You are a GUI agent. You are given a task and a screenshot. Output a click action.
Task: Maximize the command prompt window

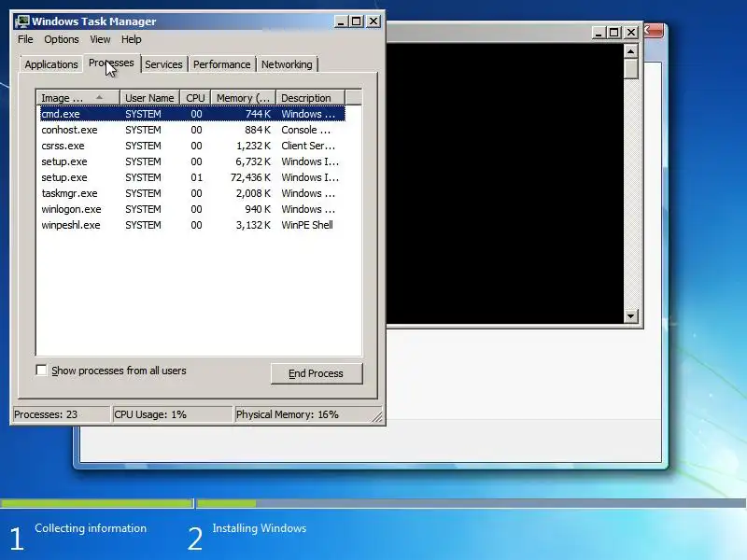click(x=614, y=33)
